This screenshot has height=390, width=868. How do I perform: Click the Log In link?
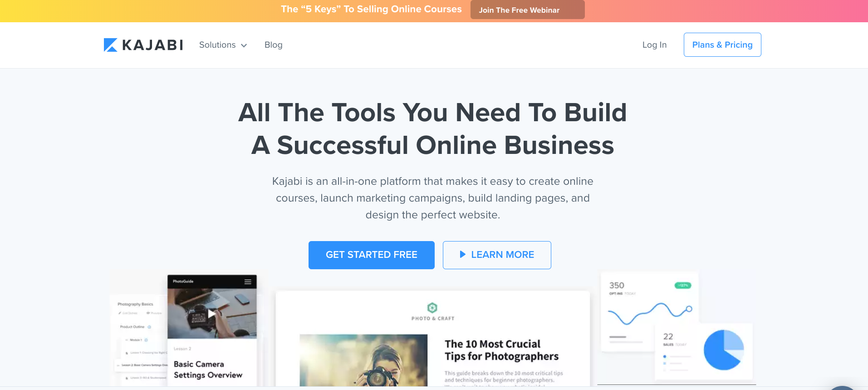(x=654, y=45)
